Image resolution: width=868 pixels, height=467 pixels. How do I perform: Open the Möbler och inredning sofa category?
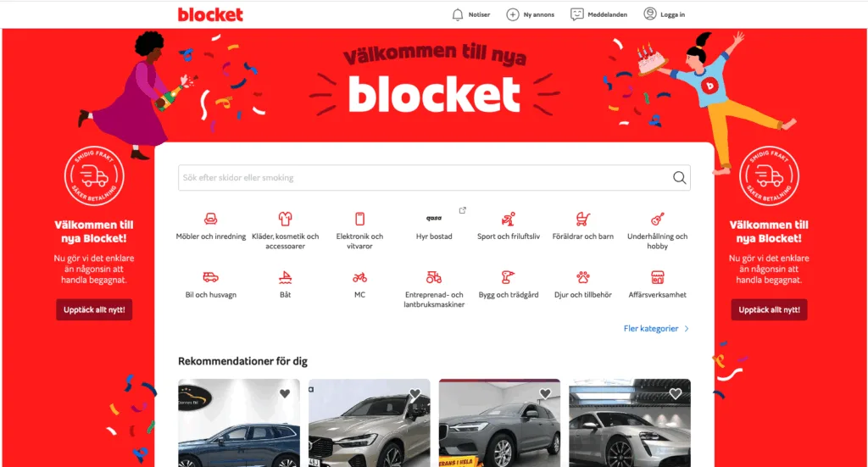(x=210, y=220)
